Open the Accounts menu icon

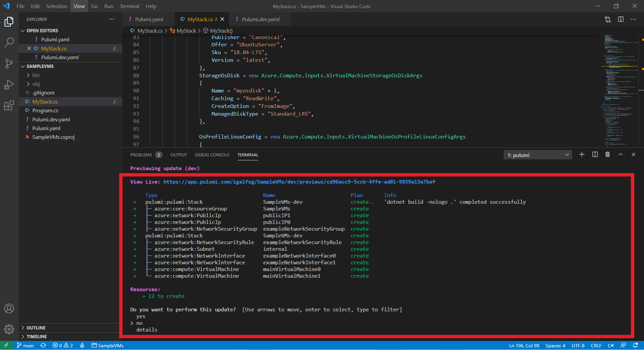[9, 308]
